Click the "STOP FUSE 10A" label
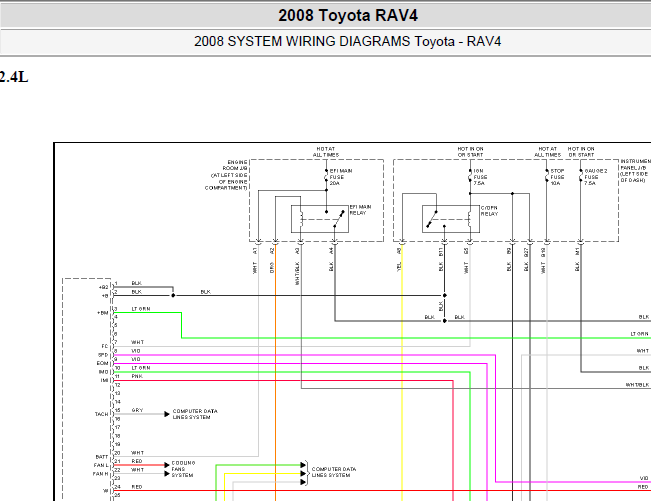The width and height of the screenshot is (651, 501). pos(557,177)
